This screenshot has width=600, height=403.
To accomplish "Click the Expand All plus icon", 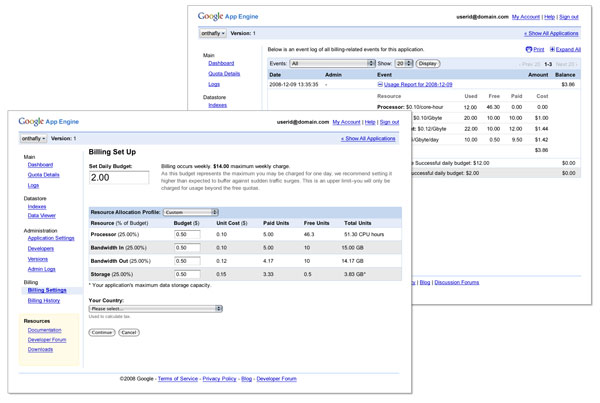I will point(554,49).
